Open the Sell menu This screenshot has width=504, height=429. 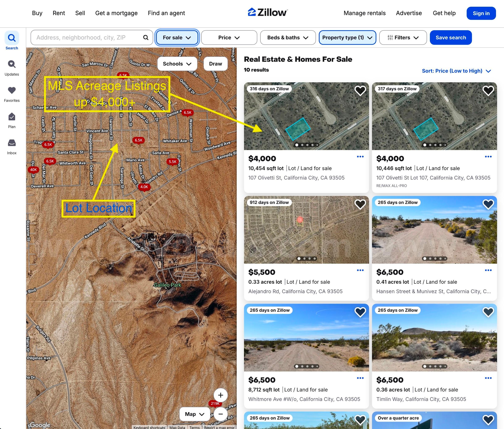80,13
